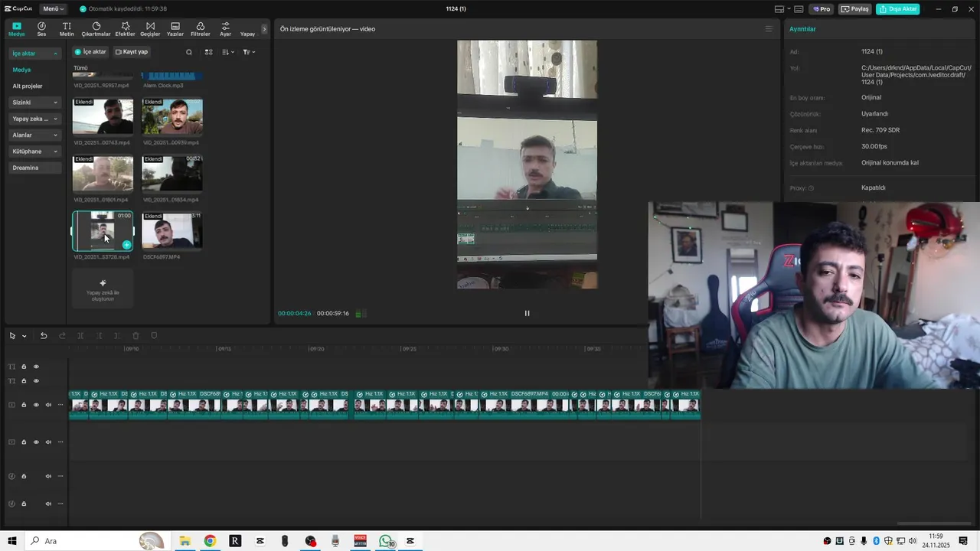The height and width of the screenshot is (551, 980).
Task: Click the Paylaş share button
Action: [855, 9]
